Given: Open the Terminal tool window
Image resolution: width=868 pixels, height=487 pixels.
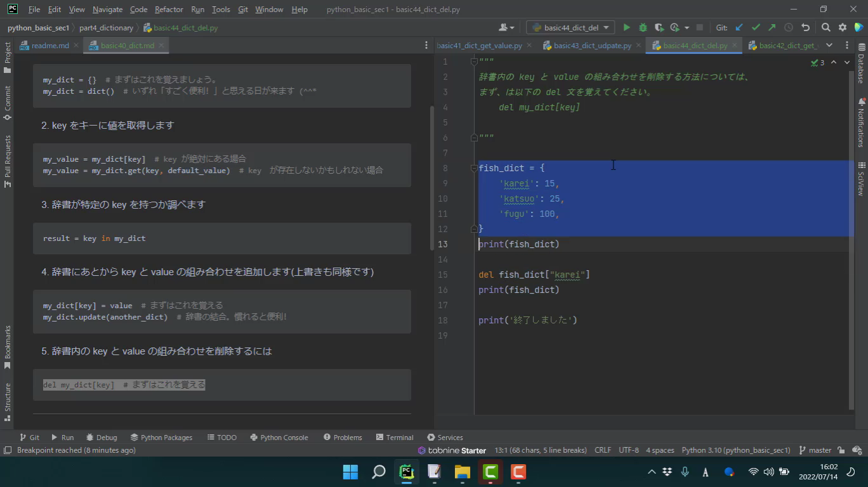Looking at the screenshot, I should [394, 438].
